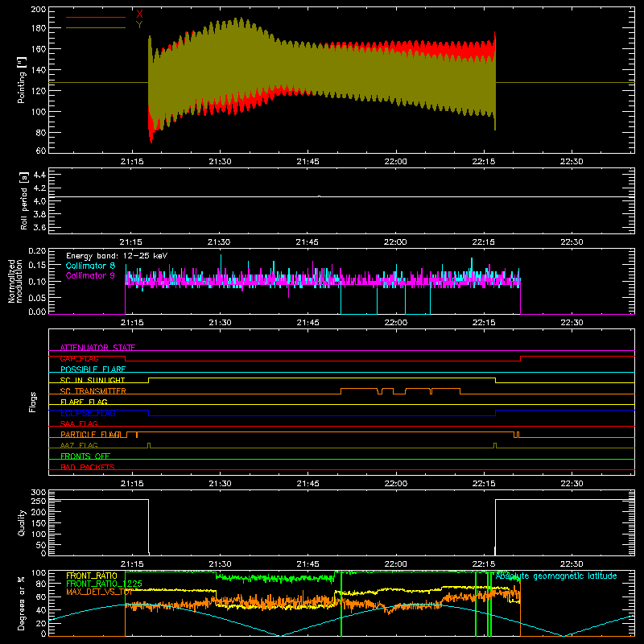
Task: Select the SC_IN_SUNLIGHT flag label
Action: click(93, 380)
